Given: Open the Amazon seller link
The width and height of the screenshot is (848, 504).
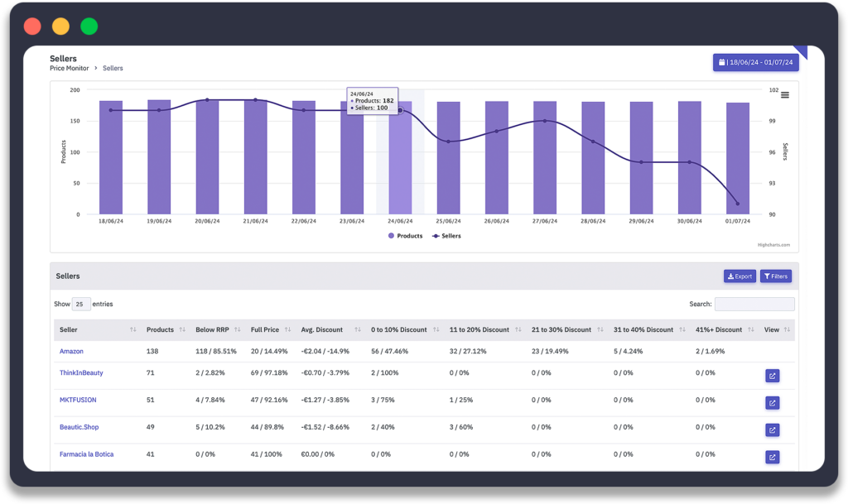Looking at the screenshot, I should point(71,351).
